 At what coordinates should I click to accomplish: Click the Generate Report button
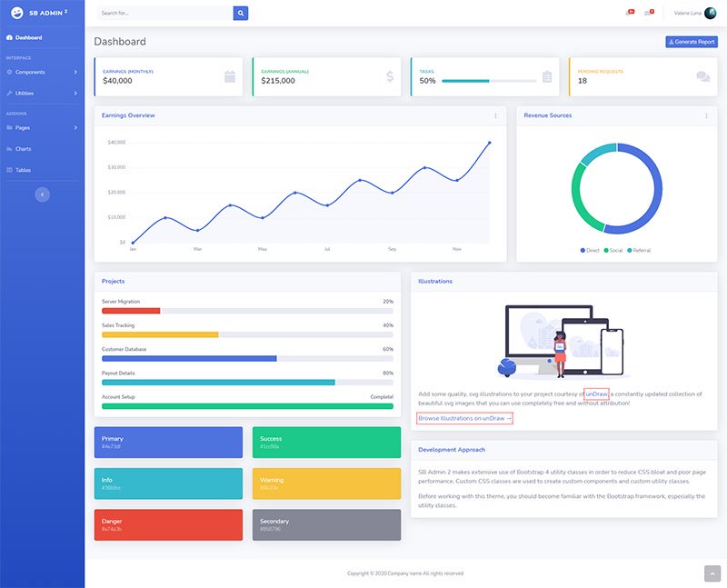click(692, 42)
